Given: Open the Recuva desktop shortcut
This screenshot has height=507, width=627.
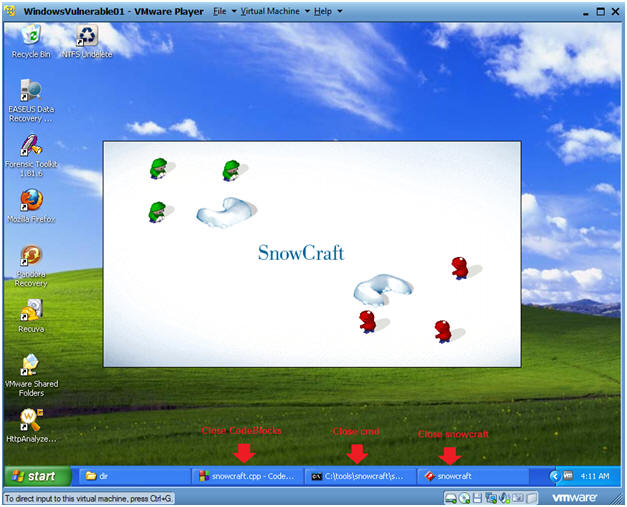Looking at the screenshot, I should (x=31, y=316).
